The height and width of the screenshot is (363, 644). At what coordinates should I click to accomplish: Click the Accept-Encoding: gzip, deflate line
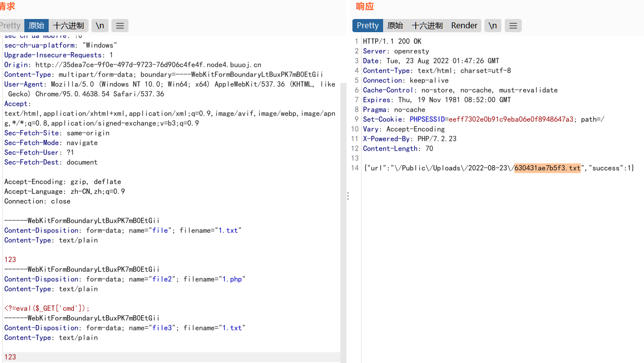(x=63, y=182)
